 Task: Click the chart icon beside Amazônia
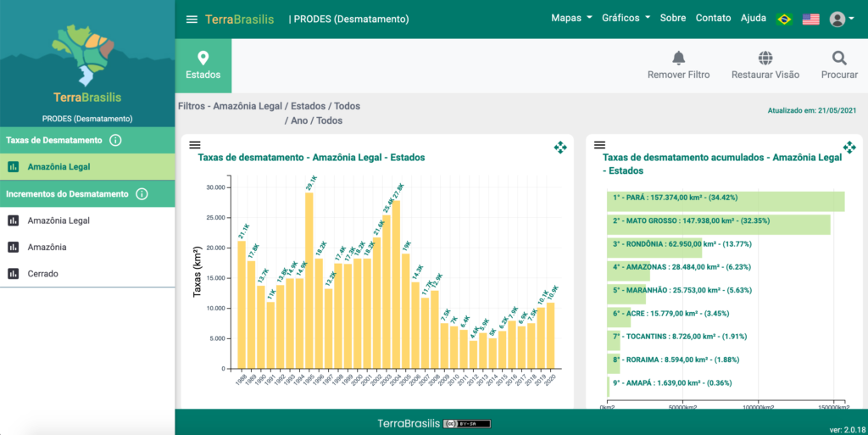[x=14, y=247]
